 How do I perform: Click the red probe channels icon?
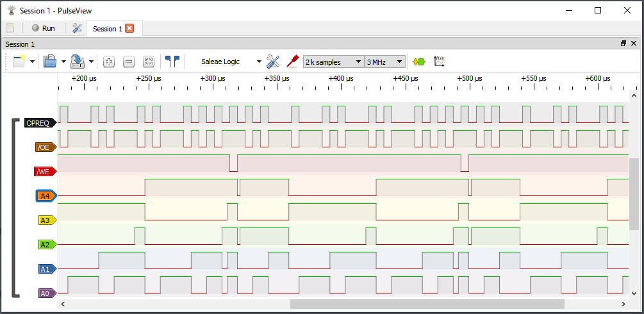pos(293,62)
